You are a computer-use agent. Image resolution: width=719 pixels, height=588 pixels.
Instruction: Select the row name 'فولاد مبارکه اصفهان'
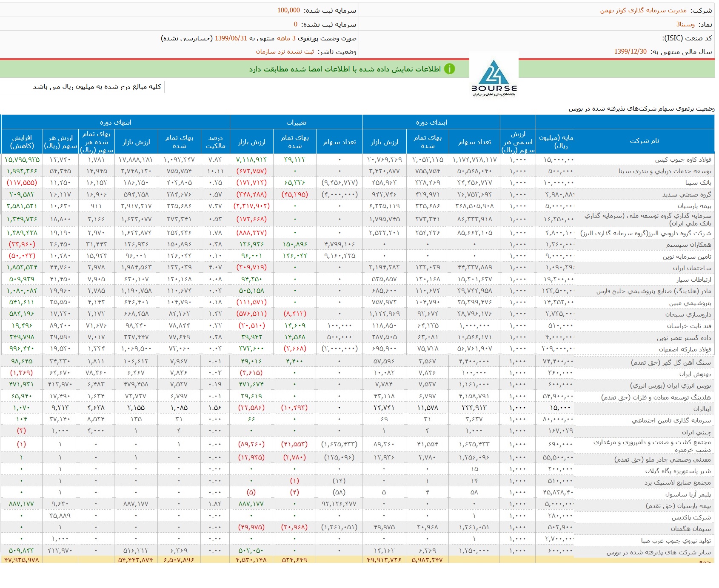(x=685, y=349)
